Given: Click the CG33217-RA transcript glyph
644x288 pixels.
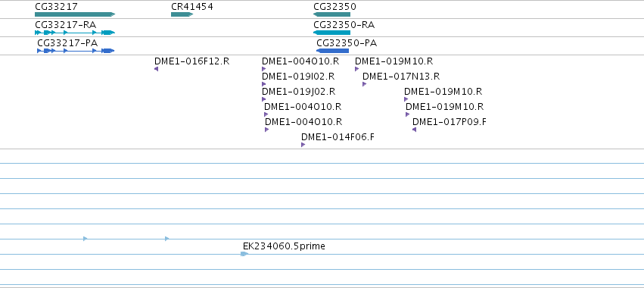Looking at the screenshot, I should 75,33.
